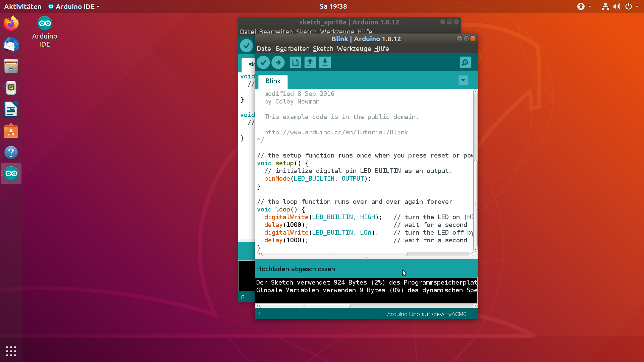
Task: Click the 'void loop() {' code line
Action: click(x=281, y=209)
